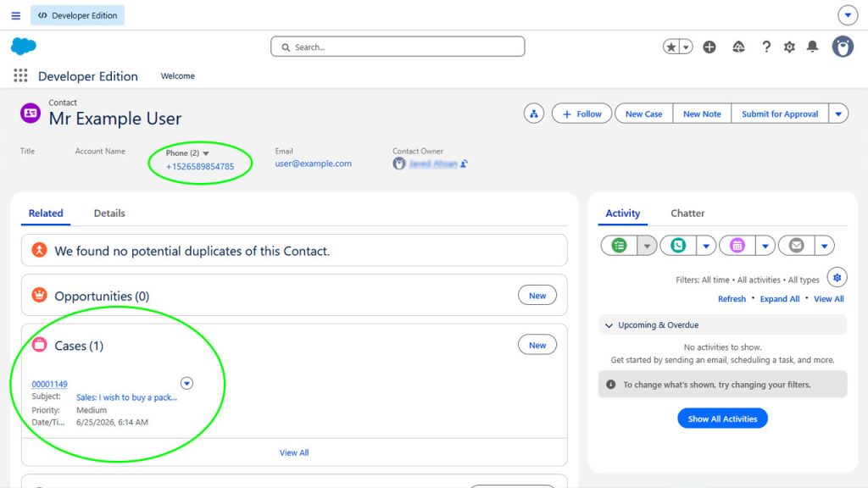Image resolution: width=868 pixels, height=488 pixels.
Task: Open the Welcome navigation tab
Action: (x=178, y=75)
